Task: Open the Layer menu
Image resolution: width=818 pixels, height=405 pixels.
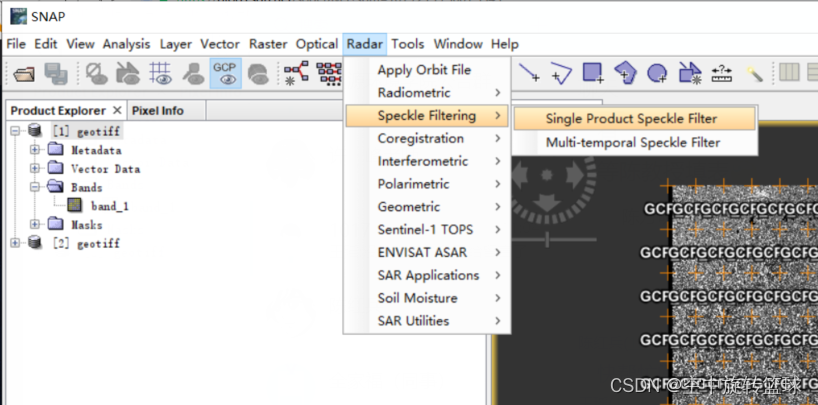Action: 176,44
